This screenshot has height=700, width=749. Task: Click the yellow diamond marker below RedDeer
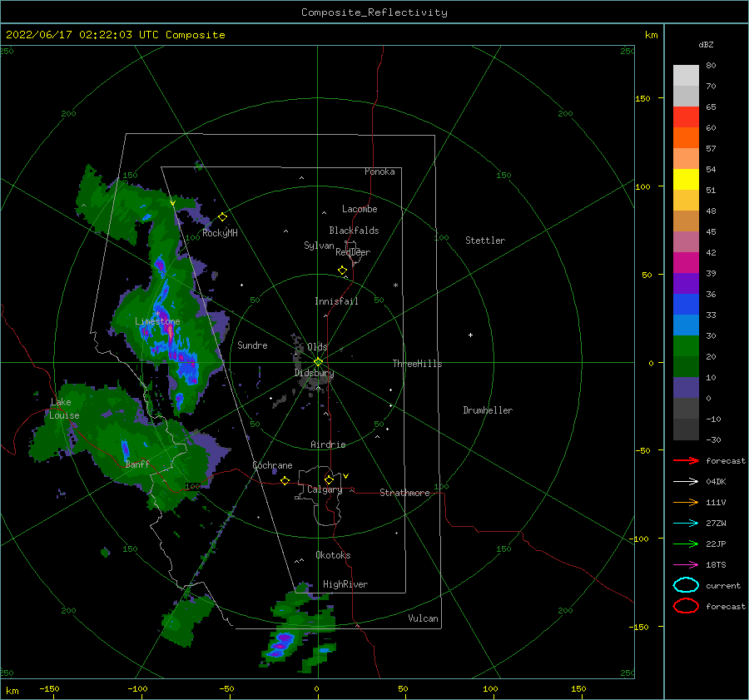(x=342, y=271)
